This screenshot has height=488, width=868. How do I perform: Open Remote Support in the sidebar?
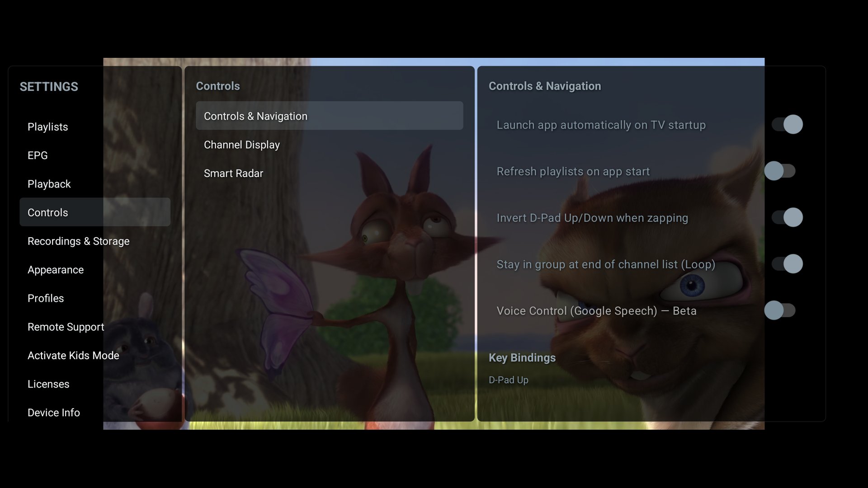click(95, 327)
